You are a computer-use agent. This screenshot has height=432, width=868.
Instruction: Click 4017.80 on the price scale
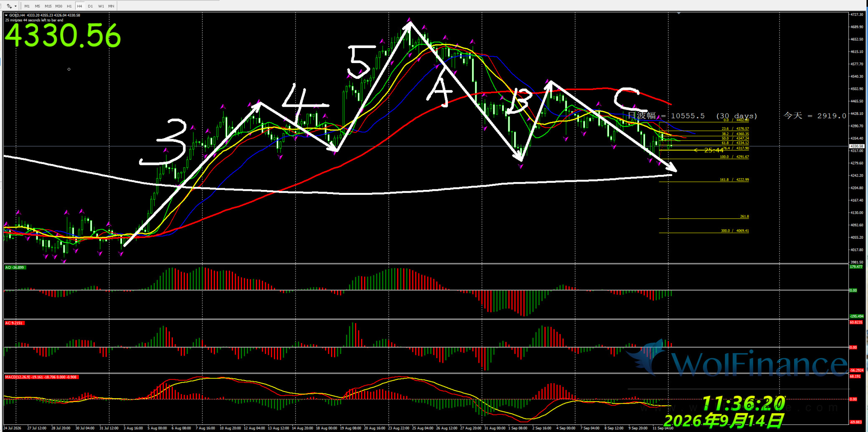[857, 250]
